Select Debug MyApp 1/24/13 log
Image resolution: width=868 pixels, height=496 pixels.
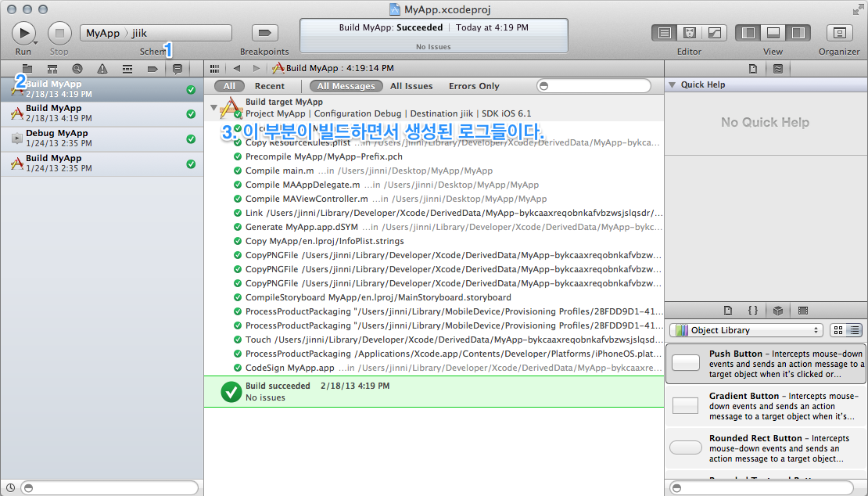click(102, 138)
